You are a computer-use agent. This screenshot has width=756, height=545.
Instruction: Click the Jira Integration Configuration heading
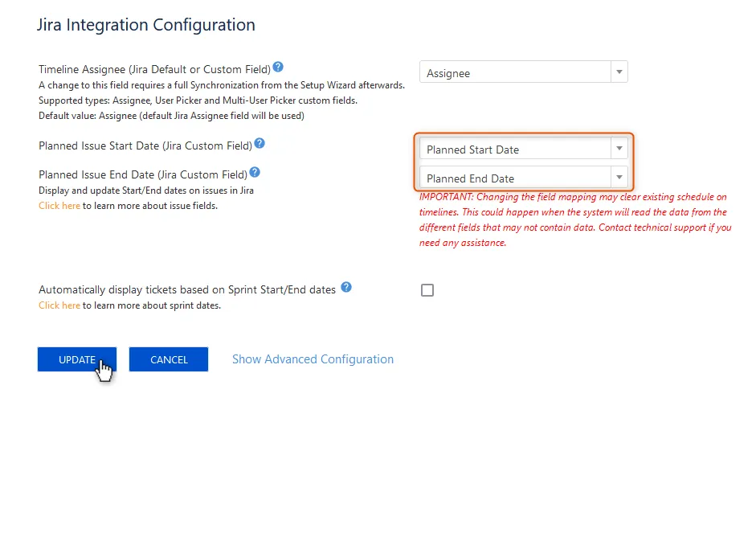pos(145,25)
